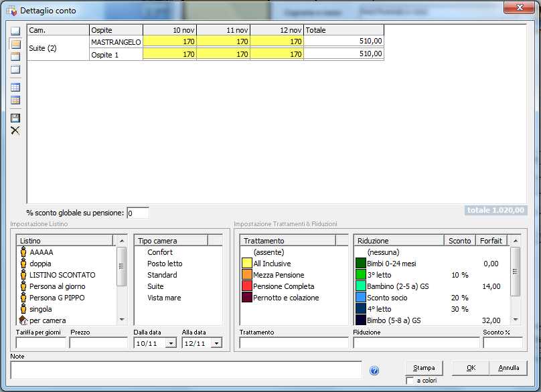Image resolution: width=541 pixels, height=392 pixels.
Task: Save using the floppy disk icon
Action: [x=15, y=118]
